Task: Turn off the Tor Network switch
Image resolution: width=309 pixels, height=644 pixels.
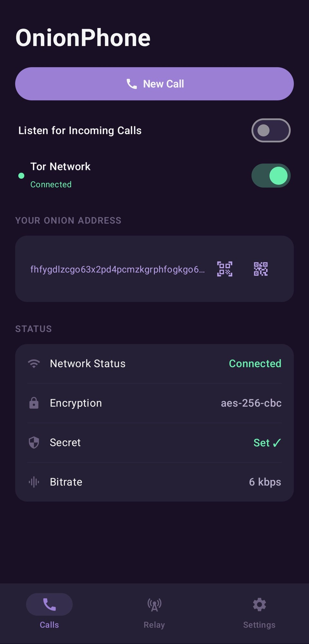Action: pyautogui.click(x=271, y=175)
